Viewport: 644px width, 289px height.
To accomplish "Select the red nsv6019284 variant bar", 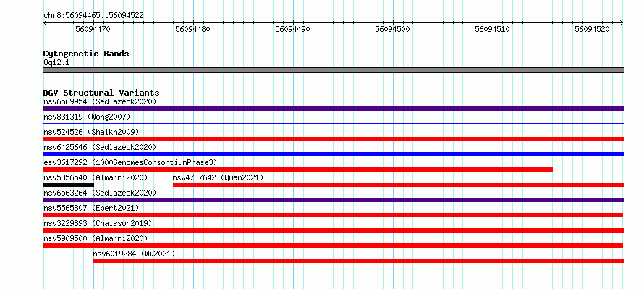I will pos(359,261).
